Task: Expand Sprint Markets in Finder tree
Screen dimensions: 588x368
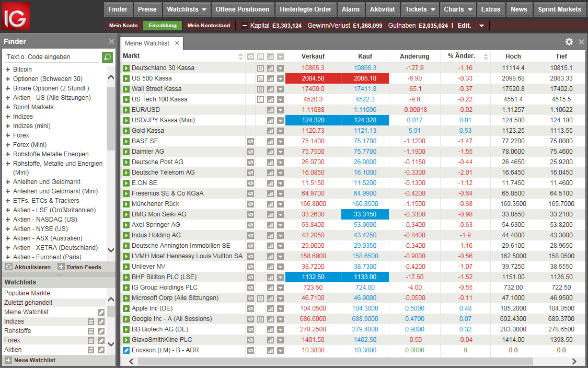Action: click(x=7, y=107)
